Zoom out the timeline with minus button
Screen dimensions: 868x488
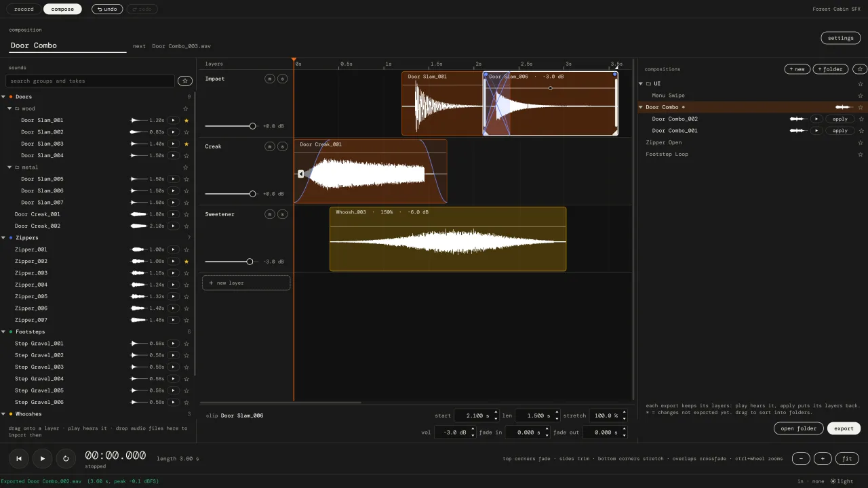point(801,458)
